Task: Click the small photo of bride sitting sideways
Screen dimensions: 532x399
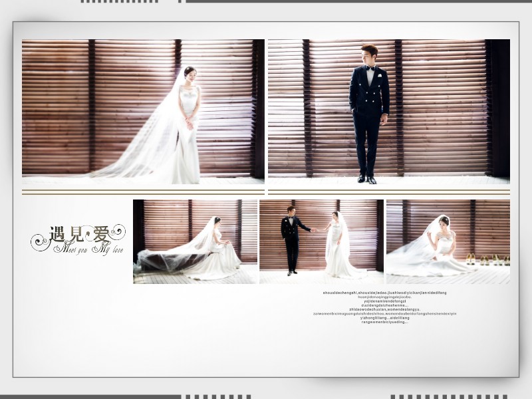Action: 195,241
